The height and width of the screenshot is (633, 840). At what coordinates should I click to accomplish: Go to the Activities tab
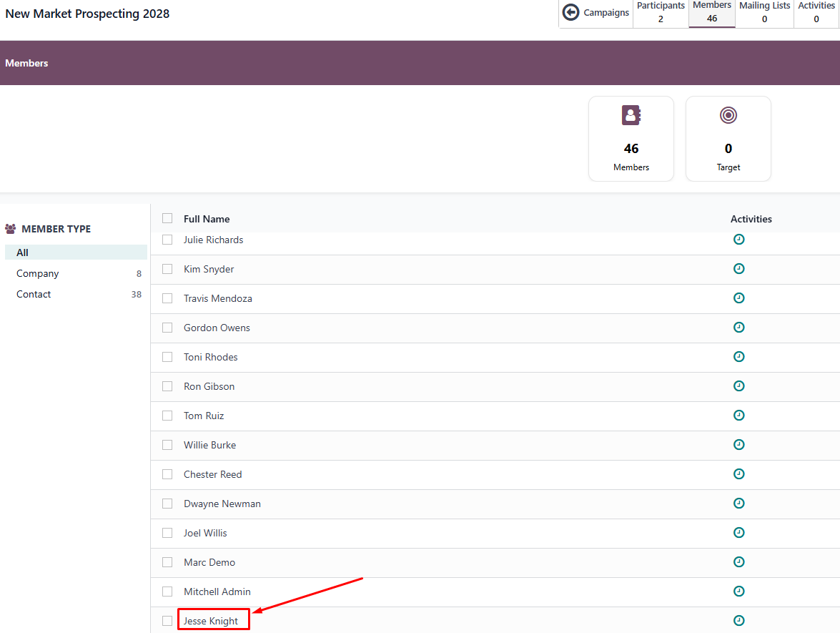[x=816, y=13]
